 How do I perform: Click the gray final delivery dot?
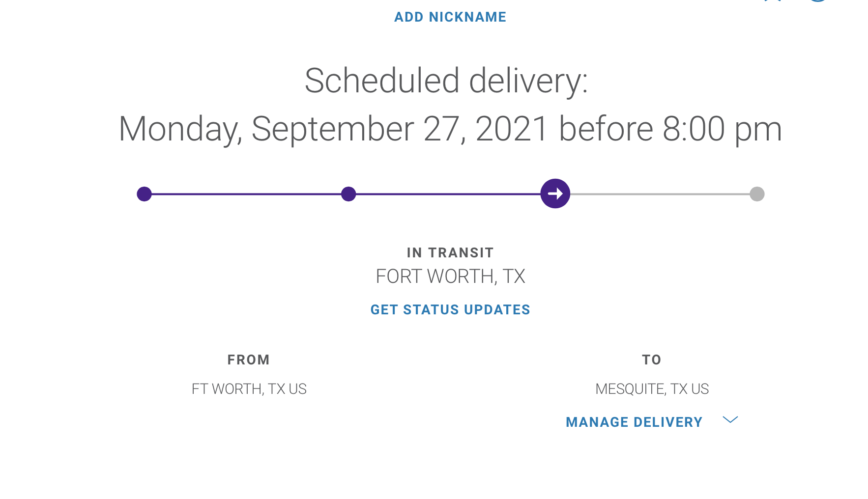757,194
